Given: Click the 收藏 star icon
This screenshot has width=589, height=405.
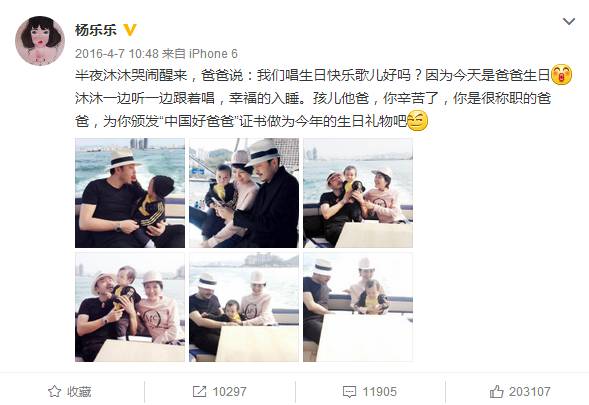Looking at the screenshot, I should (x=54, y=391).
